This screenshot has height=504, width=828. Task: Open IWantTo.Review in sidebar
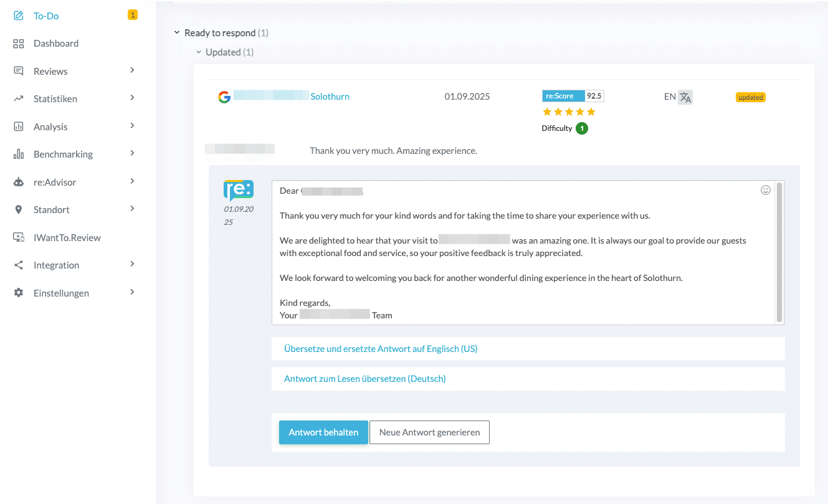click(x=67, y=238)
